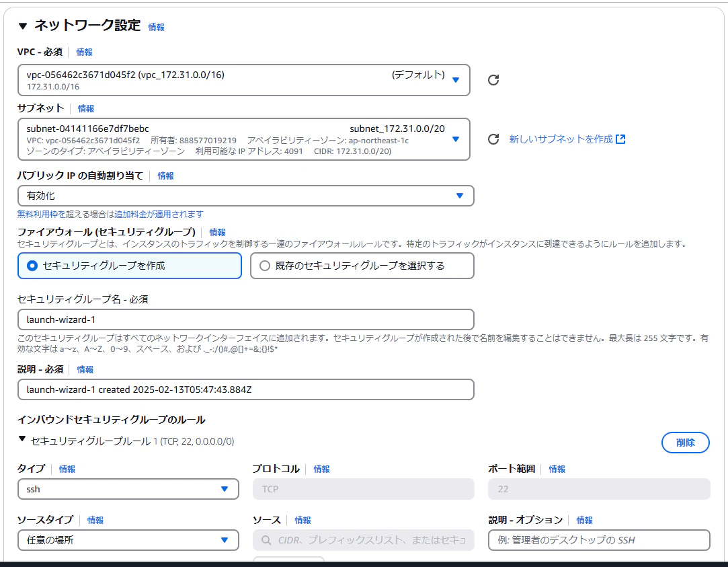This screenshot has height=567, width=728.
Task: Select セキュリティグループを作成 radio option
Action: point(130,266)
